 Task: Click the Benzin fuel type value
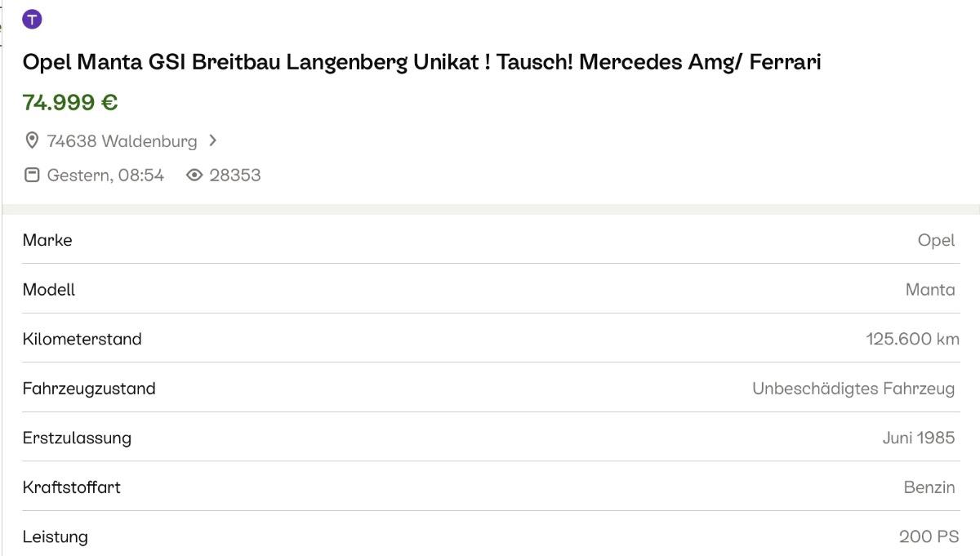929,487
